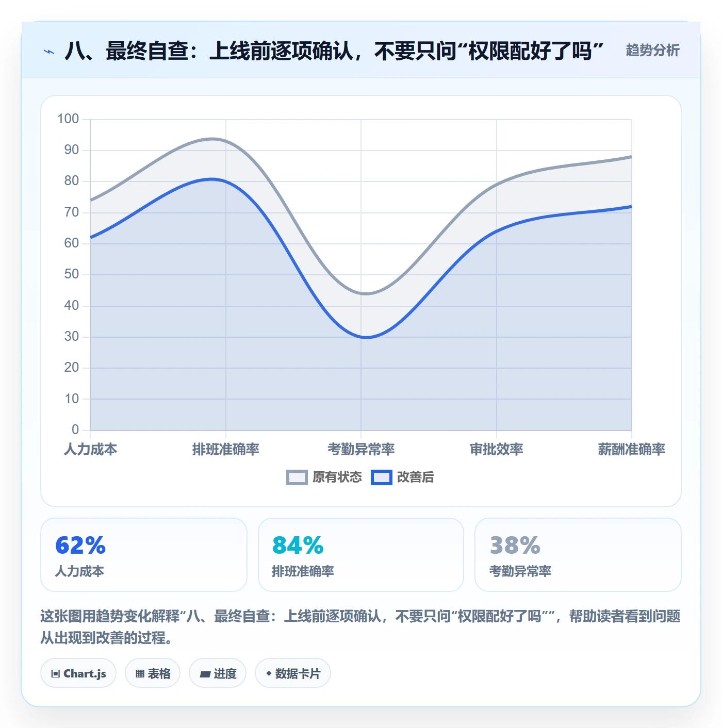This screenshot has width=722, height=728.
Task: Click the 62% value text
Action: coord(80,545)
